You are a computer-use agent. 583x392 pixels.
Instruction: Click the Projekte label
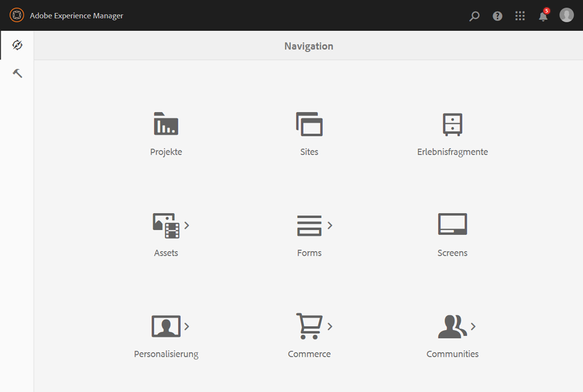166,152
